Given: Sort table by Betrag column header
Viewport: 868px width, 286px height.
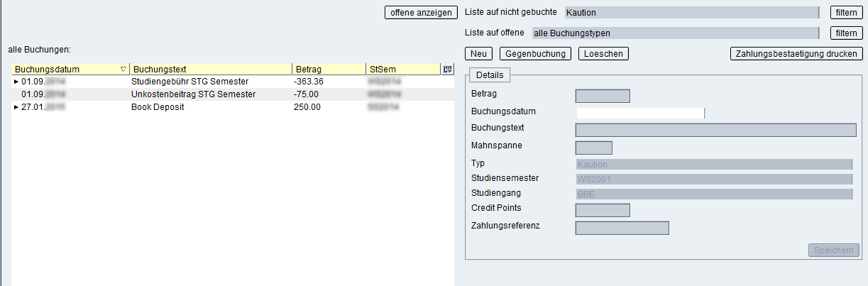Looking at the screenshot, I should [328, 70].
